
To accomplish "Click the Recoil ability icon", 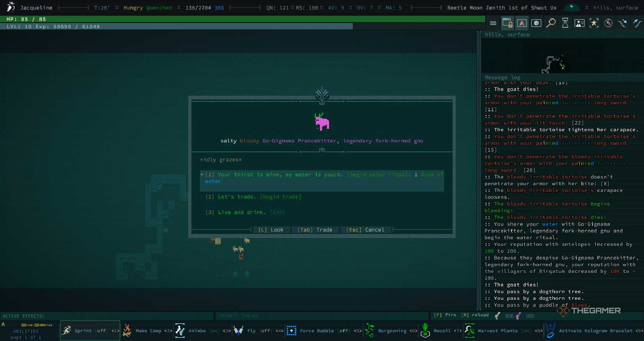I will click(x=425, y=330).
